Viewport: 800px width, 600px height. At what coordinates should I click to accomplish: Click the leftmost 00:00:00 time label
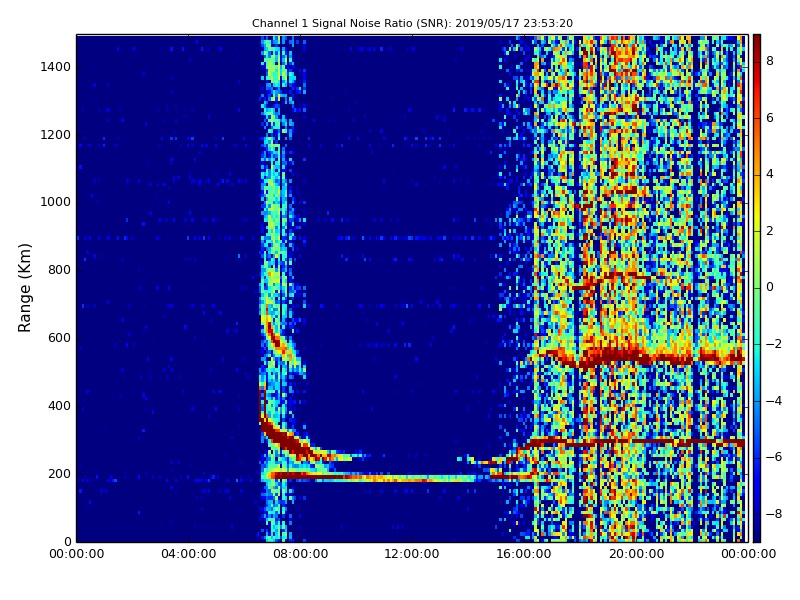77,554
